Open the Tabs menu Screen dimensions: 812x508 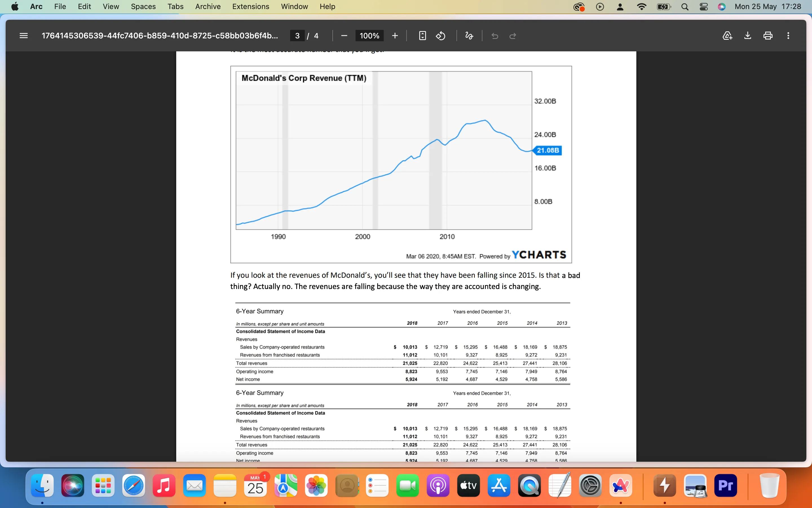pos(175,6)
